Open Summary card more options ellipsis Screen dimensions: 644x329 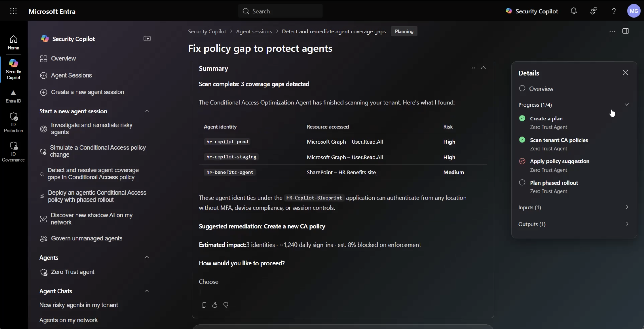point(472,68)
